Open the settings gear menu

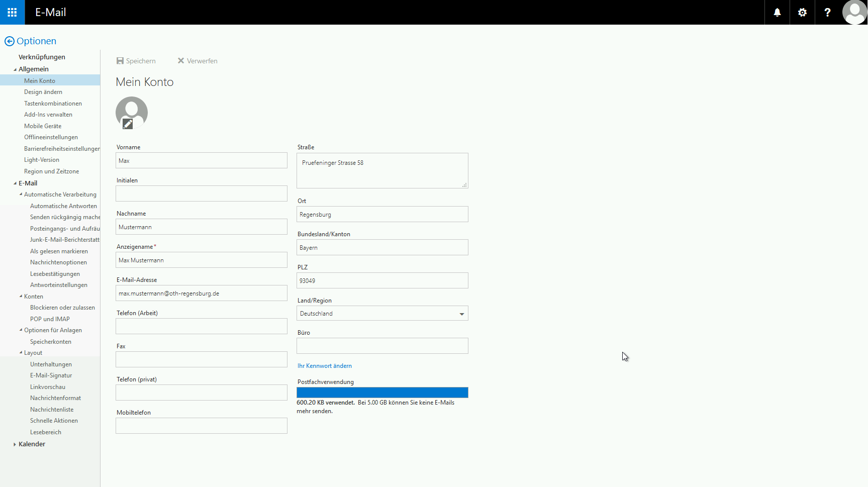802,12
